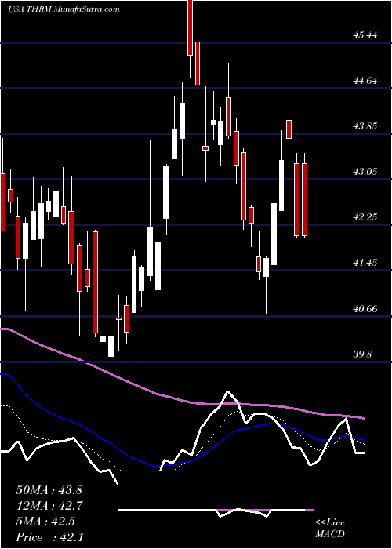Click the 40.66 price axis label
The image size is (392, 549).
point(365,308)
